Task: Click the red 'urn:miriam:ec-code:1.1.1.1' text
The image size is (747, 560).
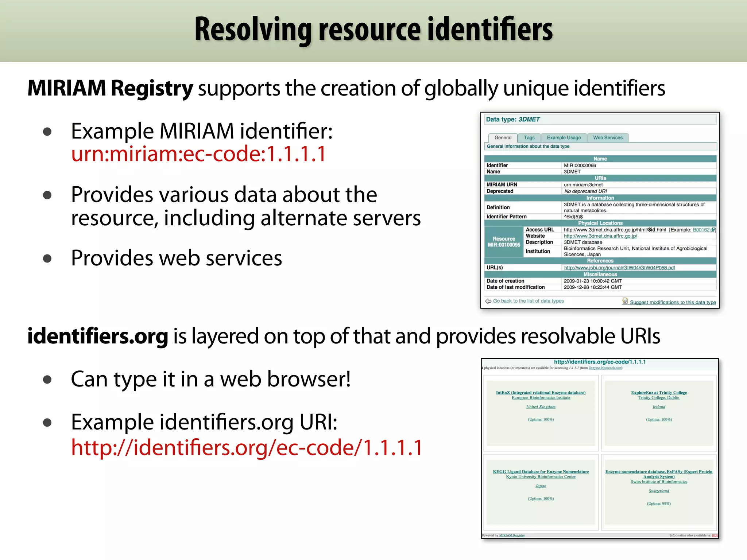Action: click(199, 154)
